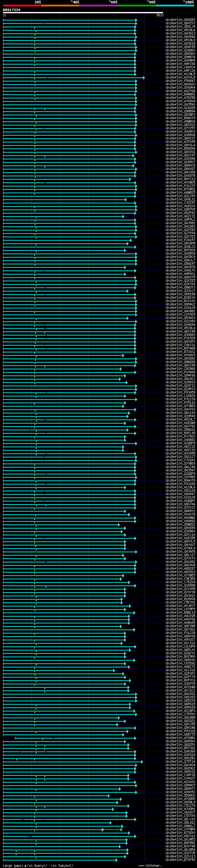The width and height of the screenshot is (197, 868).
Task: Select hit UniRef100_A7KAV4
Action: tap(180, 101)
